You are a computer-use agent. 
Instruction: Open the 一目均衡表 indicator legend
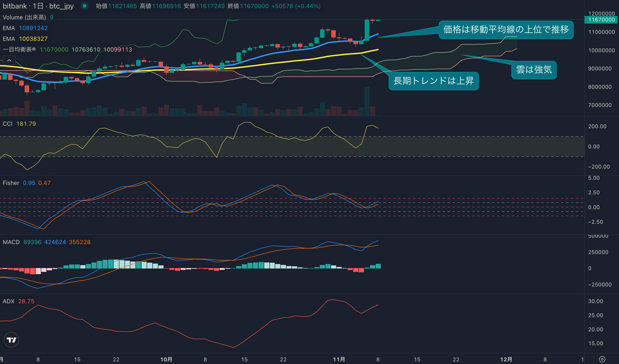[19, 49]
